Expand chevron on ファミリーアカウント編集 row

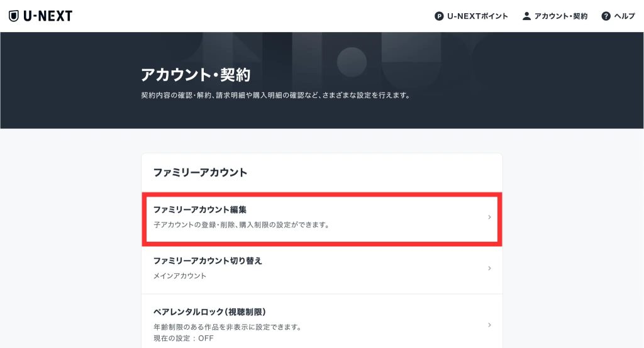click(x=489, y=217)
